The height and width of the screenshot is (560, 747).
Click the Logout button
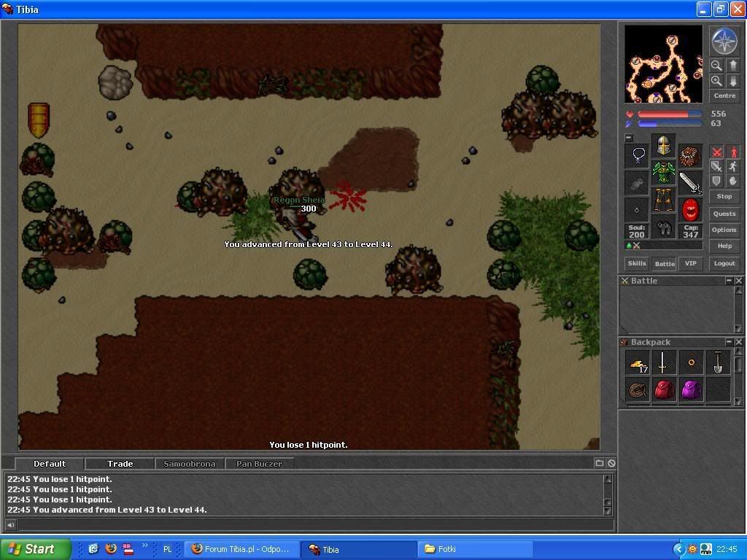pyautogui.click(x=724, y=263)
